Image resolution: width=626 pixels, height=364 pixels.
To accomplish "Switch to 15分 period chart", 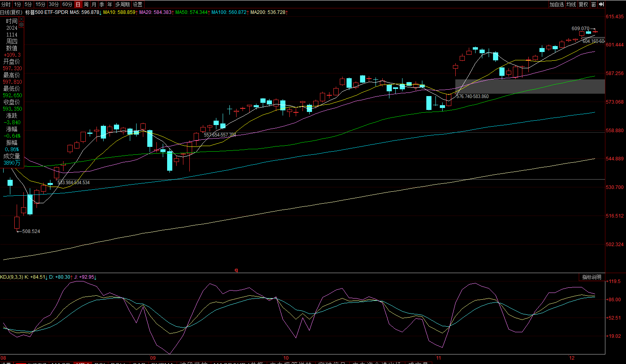I will (40, 4).
